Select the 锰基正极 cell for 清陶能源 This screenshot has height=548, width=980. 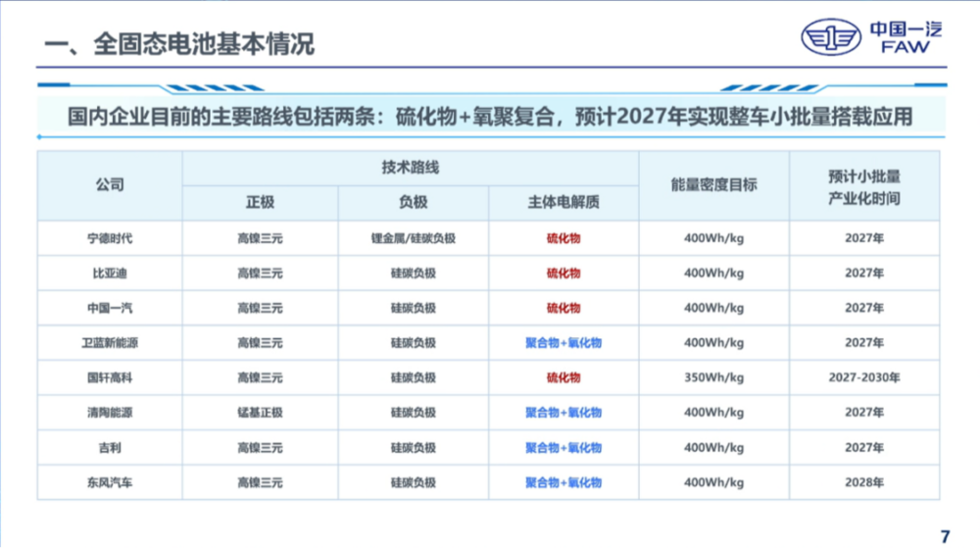pos(260,413)
